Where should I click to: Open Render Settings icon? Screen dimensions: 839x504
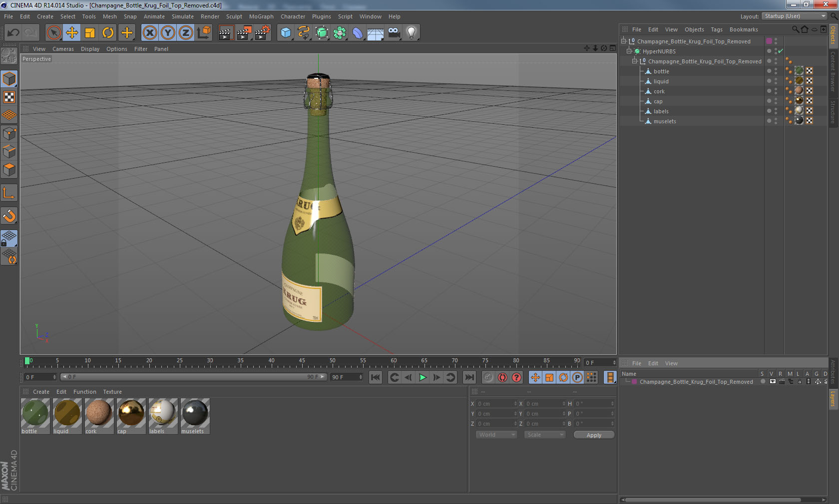coord(263,33)
